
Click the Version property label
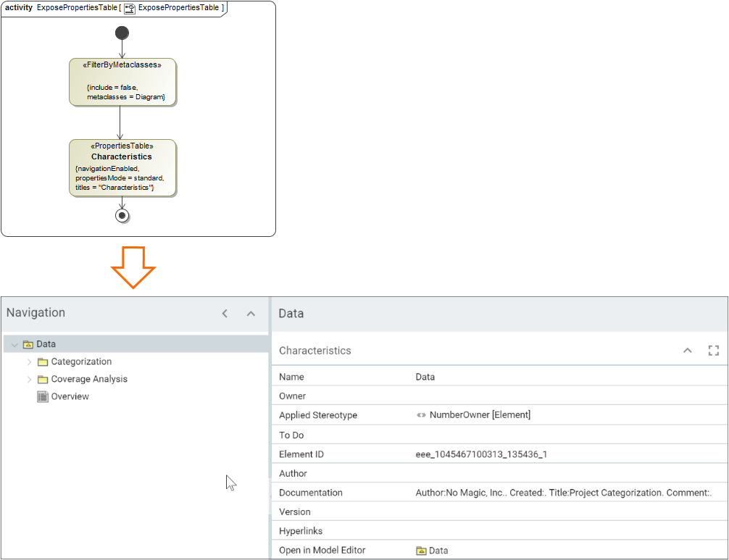tap(295, 511)
